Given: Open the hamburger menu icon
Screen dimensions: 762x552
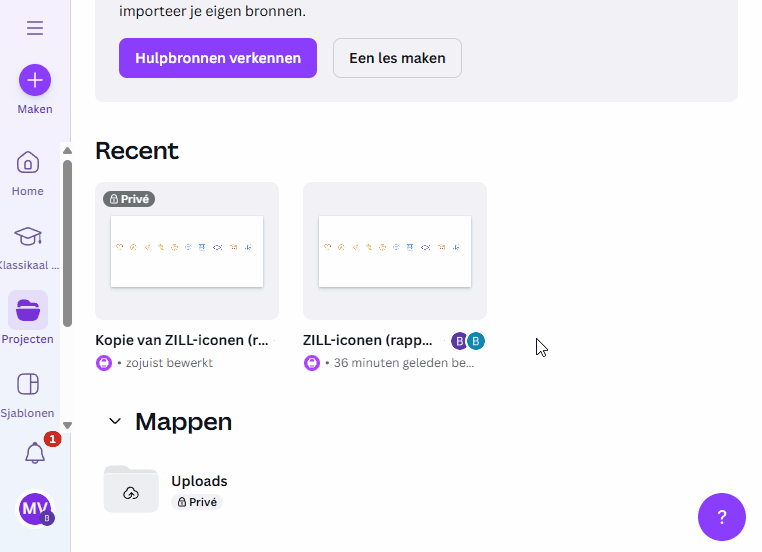Looking at the screenshot, I should pos(35,28).
